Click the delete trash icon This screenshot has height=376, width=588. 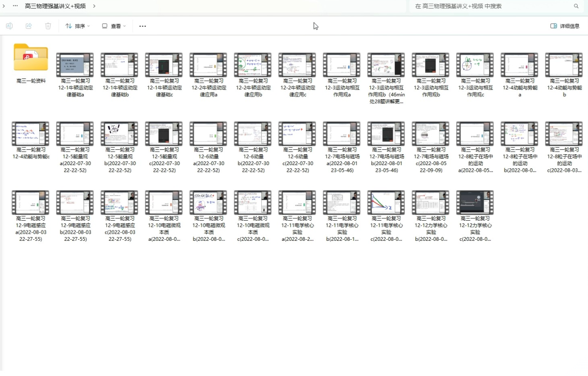point(48,26)
